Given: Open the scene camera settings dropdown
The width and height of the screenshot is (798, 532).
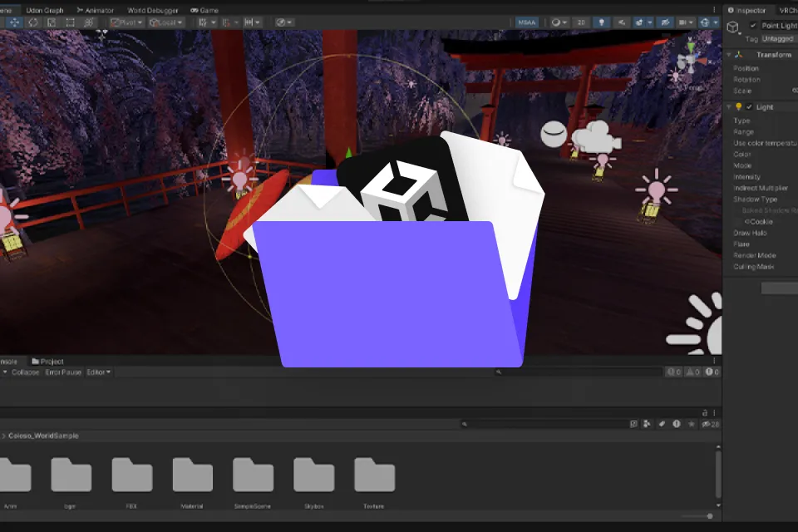Looking at the screenshot, I should pos(686,22).
